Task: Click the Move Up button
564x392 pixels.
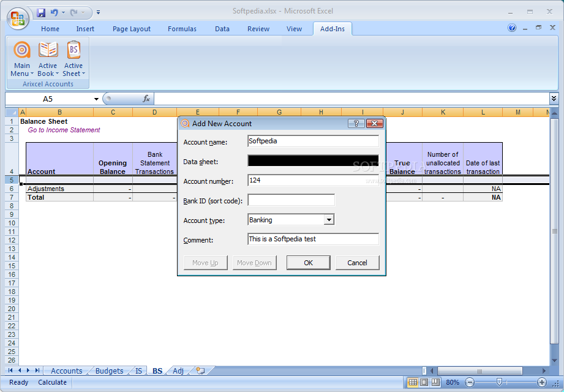Action: click(205, 263)
